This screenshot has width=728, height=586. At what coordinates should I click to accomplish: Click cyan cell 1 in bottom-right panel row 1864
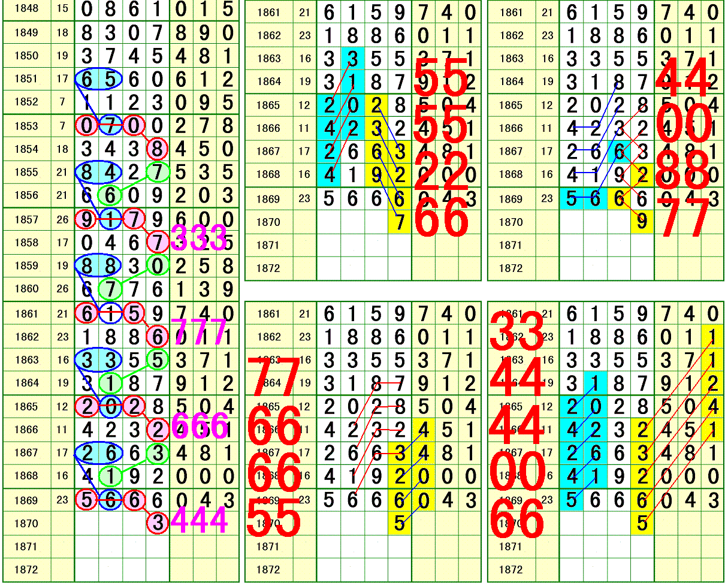pyautogui.click(x=595, y=383)
